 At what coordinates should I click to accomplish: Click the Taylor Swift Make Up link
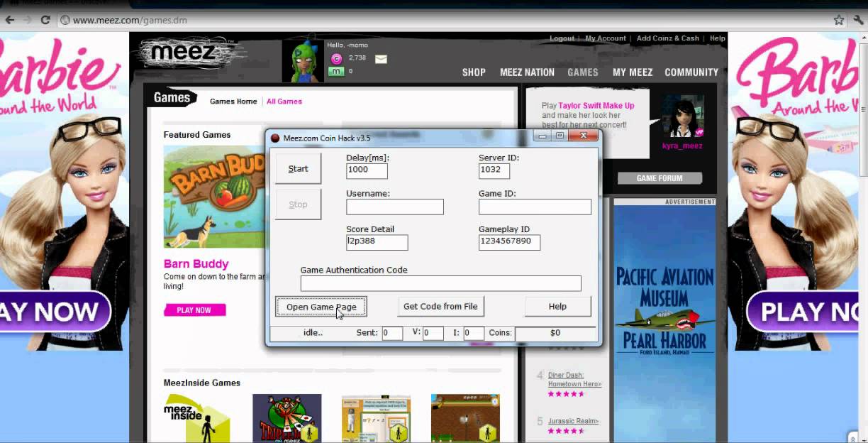tap(596, 106)
